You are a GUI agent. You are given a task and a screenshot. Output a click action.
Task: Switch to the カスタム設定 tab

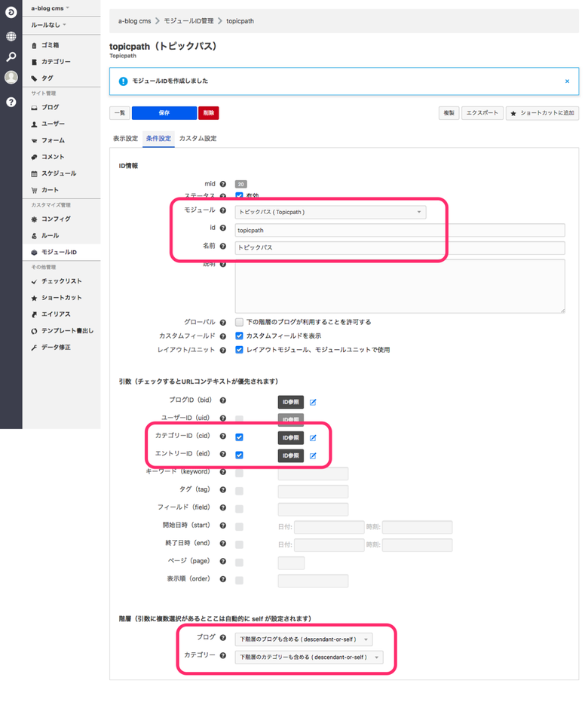click(x=198, y=139)
